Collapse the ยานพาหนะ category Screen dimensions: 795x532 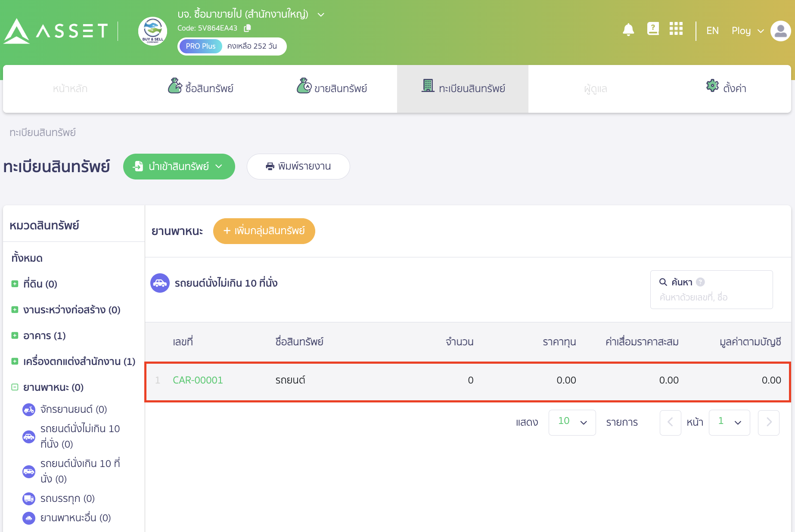pyautogui.click(x=15, y=387)
